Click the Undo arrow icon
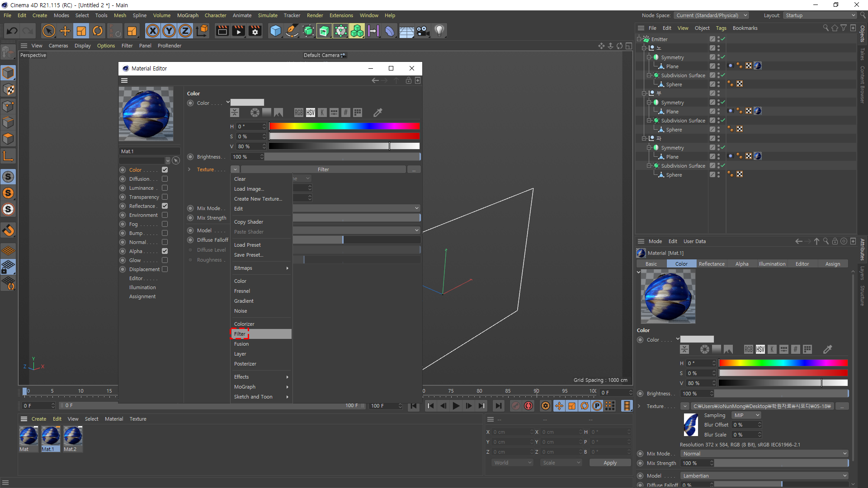Viewport: 868px width, 488px height. coord(12,31)
